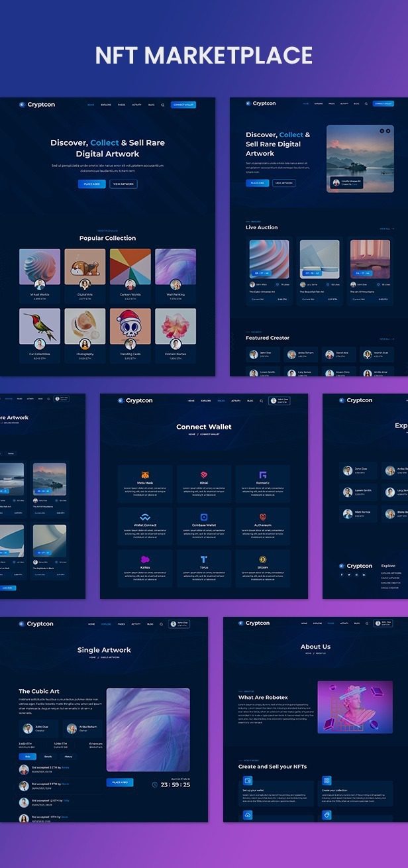Screen dimensions: 408x868
Task: Click View All link beside Live Auction
Action: (387, 229)
